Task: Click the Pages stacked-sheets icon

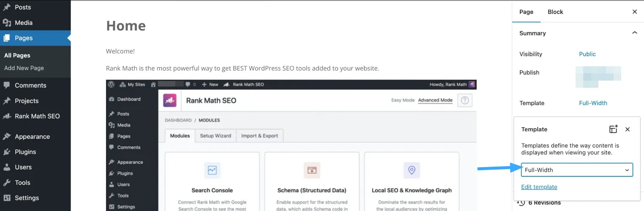Action: [x=7, y=38]
